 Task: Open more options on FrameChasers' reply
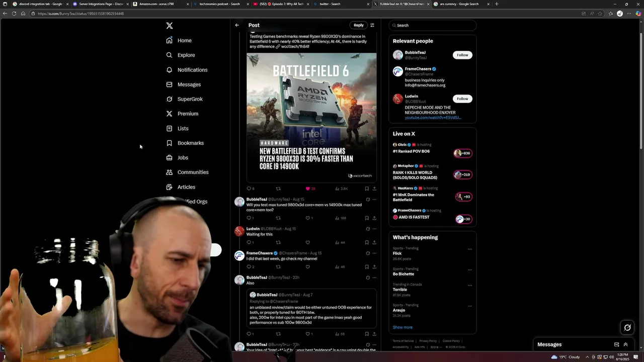pyautogui.click(x=374, y=253)
